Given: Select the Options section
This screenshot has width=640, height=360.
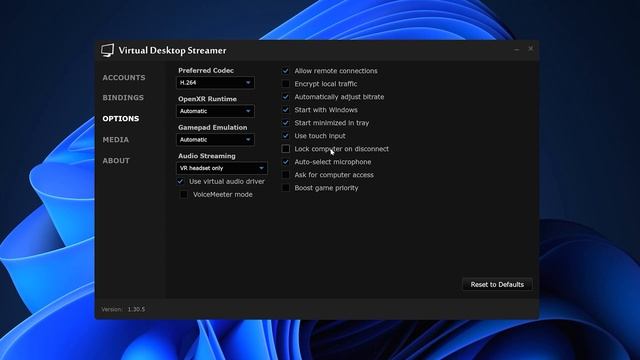Looking at the screenshot, I should pyautogui.click(x=121, y=119).
